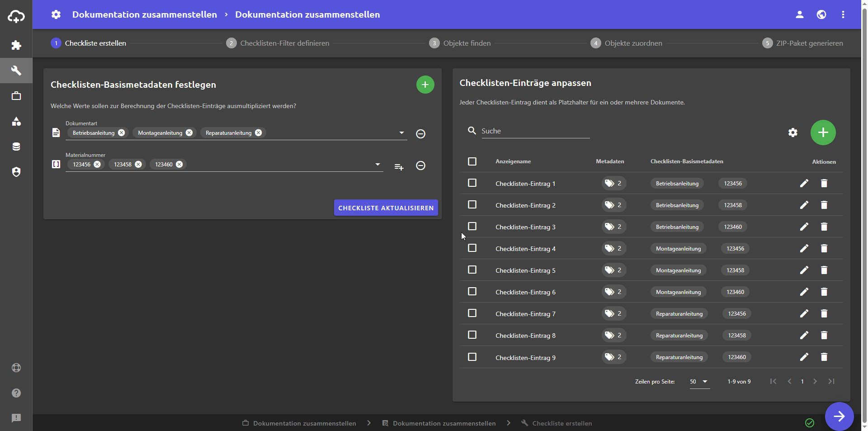The image size is (868, 431).
Task: Switch to step ZIP-Paket generieren
Action: pos(809,43)
